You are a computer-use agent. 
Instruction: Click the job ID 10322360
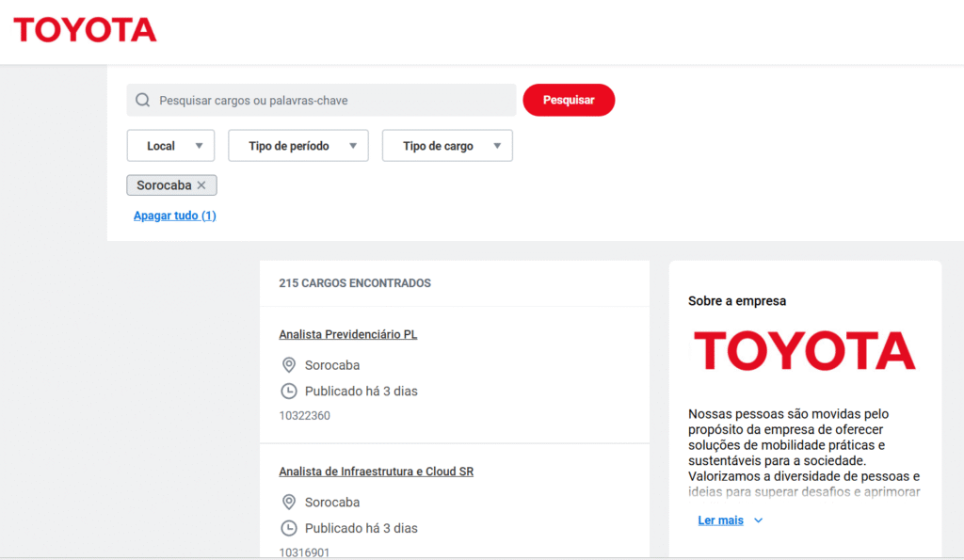304,415
